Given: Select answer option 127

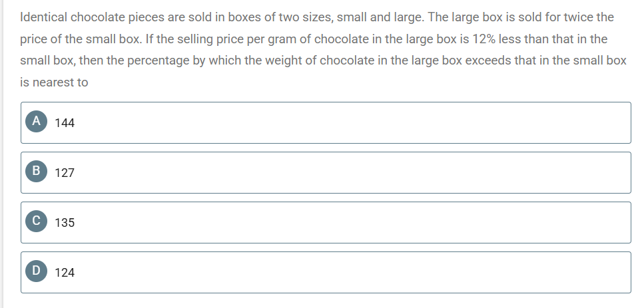Looking at the screenshot, I should [x=326, y=173].
